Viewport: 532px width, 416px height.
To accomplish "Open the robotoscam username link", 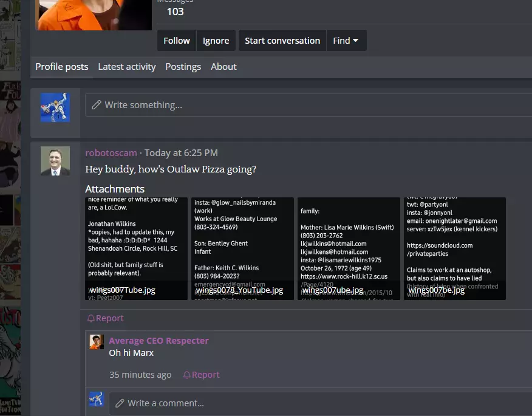I will click(111, 152).
